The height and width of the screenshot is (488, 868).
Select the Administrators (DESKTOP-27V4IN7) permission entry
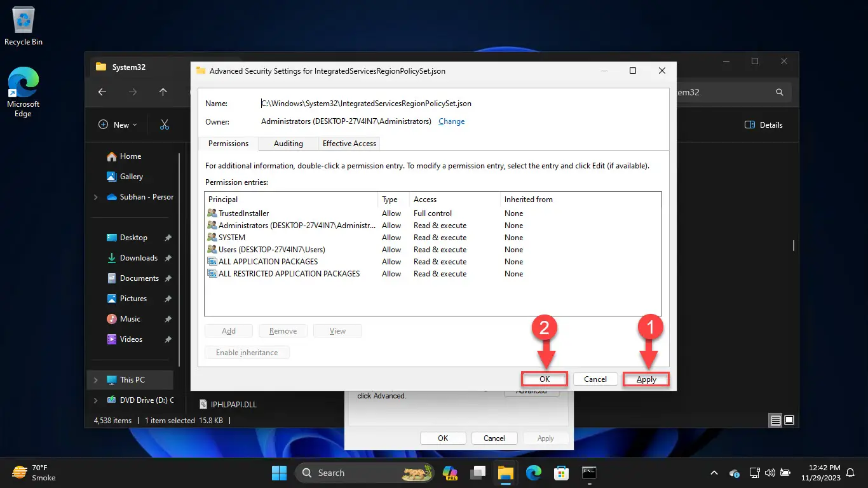coord(433,226)
